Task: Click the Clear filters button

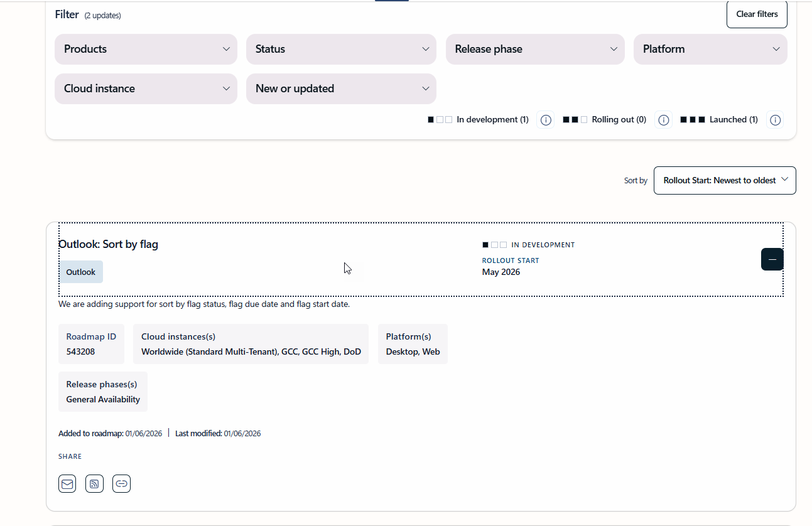Action: 757,14
